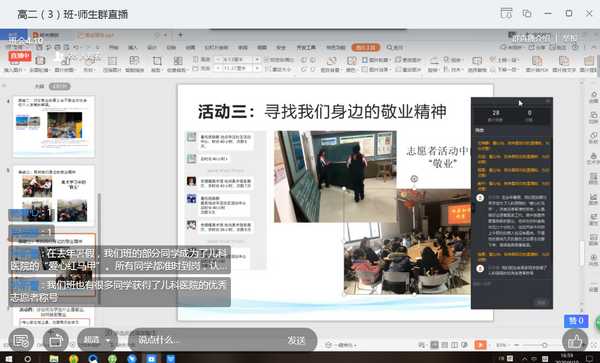Open the Windows Start button
The width and height of the screenshot is (600, 363).
(x=8, y=358)
